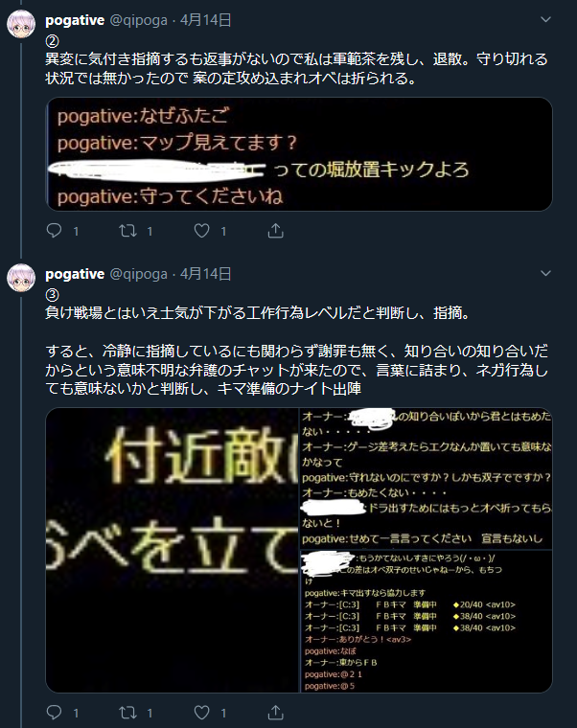The image size is (577, 728).
Task: Open the top-right owner chat screenshot
Action: point(427,478)
